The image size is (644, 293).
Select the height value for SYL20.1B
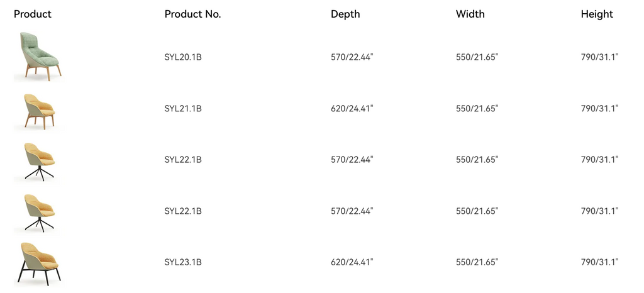tap(599, 57)
